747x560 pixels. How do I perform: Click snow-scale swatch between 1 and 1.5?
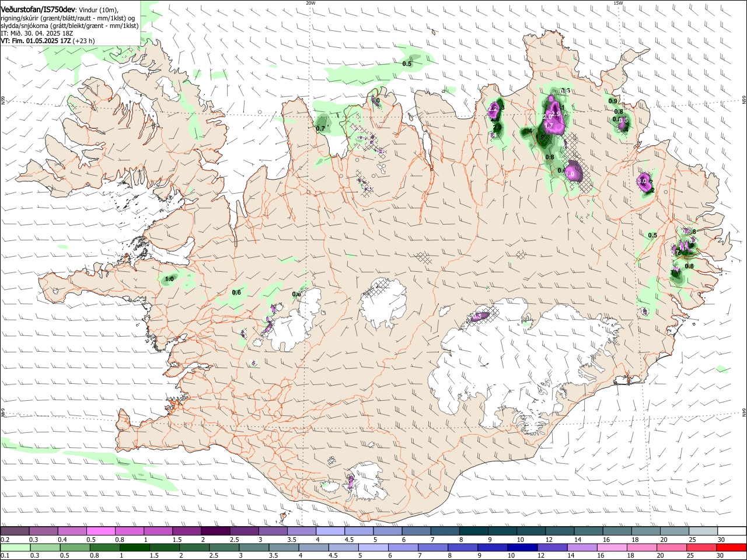[x=158, y=531]
